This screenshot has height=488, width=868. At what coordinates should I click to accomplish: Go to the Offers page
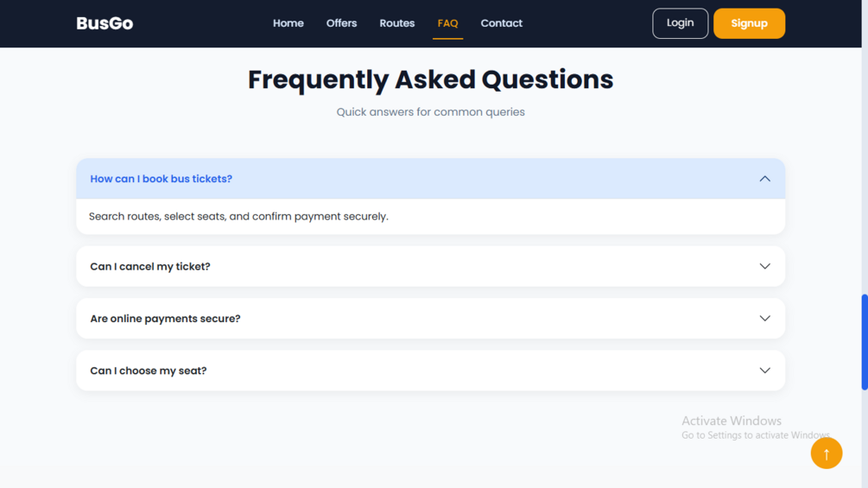pyautogui.click(x=341, y=23)
